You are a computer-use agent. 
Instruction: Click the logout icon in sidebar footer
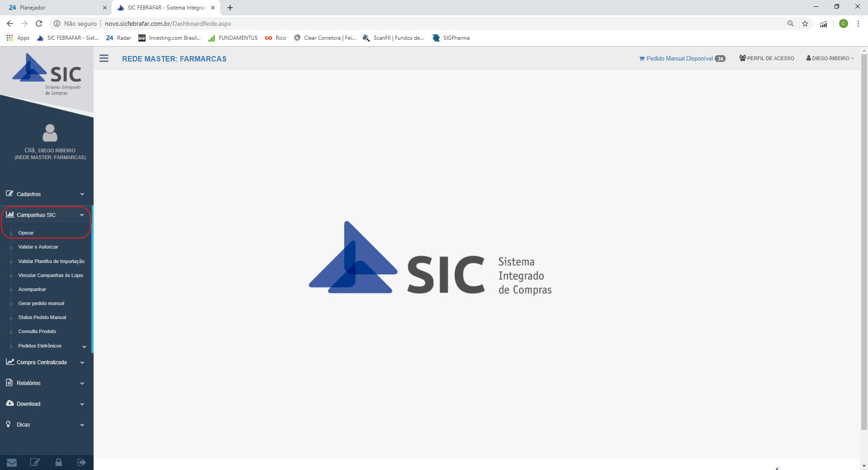[81, 462]
